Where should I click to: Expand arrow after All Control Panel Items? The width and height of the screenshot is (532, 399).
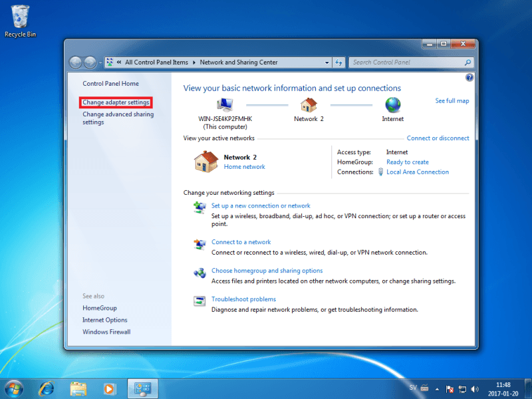(194, 63)
